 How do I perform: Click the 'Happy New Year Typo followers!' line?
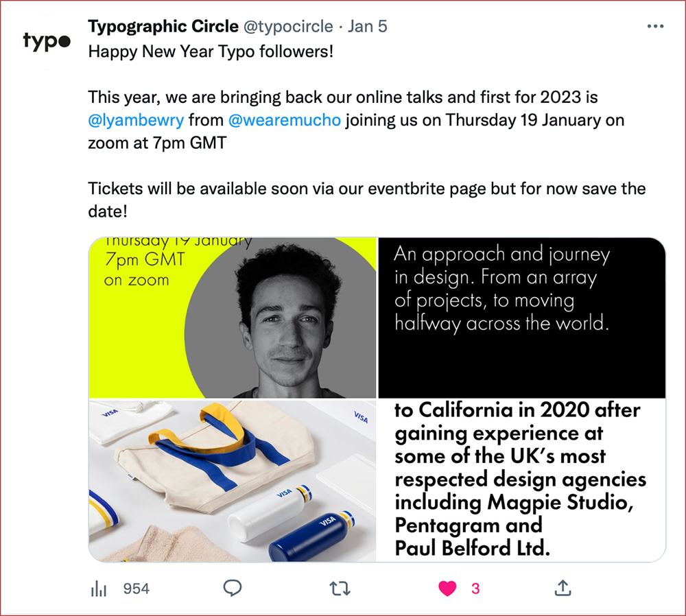click(211, 52)
